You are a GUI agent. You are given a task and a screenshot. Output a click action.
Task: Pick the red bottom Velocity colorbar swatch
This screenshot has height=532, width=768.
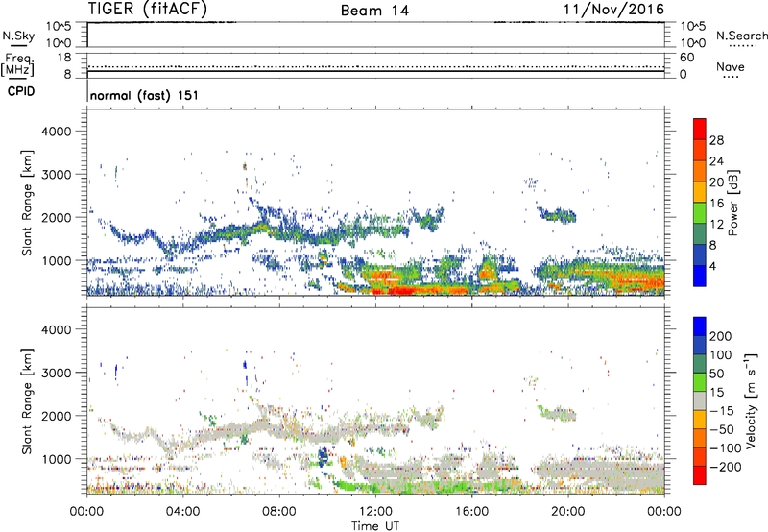tap(700, 475)
